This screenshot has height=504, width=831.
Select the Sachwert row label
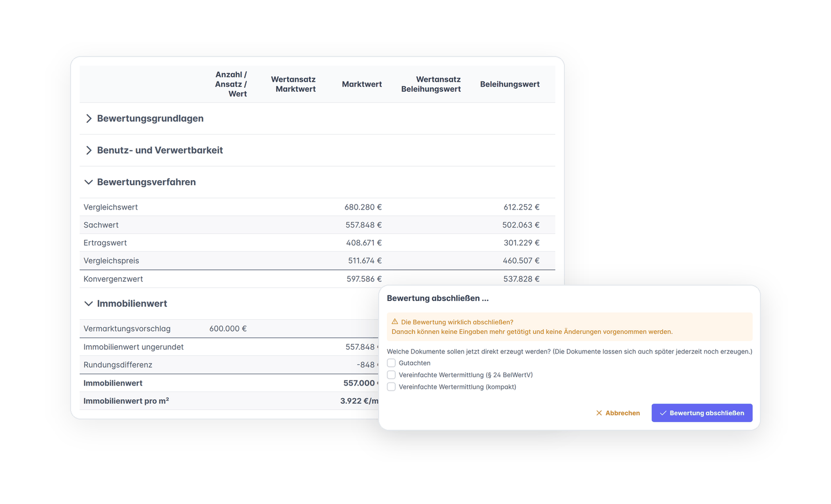click(101, 225)
